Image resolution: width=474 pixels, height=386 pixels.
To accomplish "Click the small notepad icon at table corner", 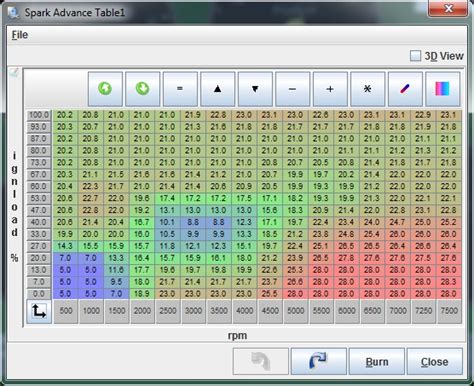I will (14, 72).
